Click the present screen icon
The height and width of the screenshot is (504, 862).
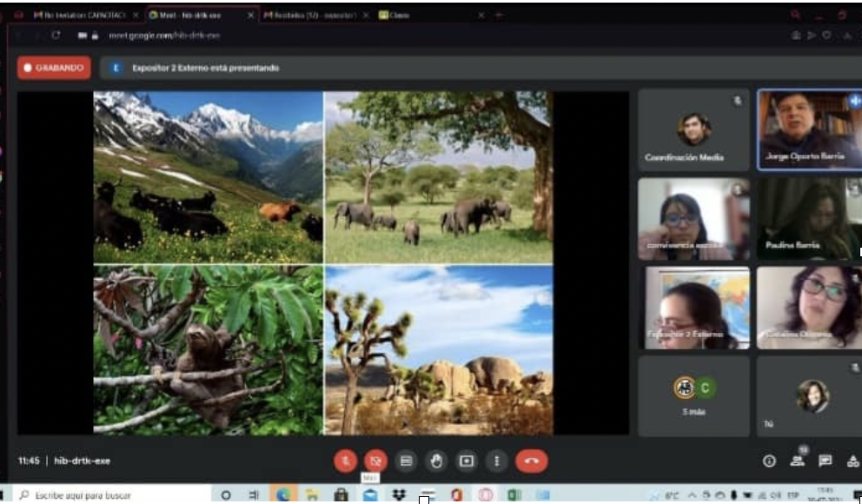(x=467, y=461)
